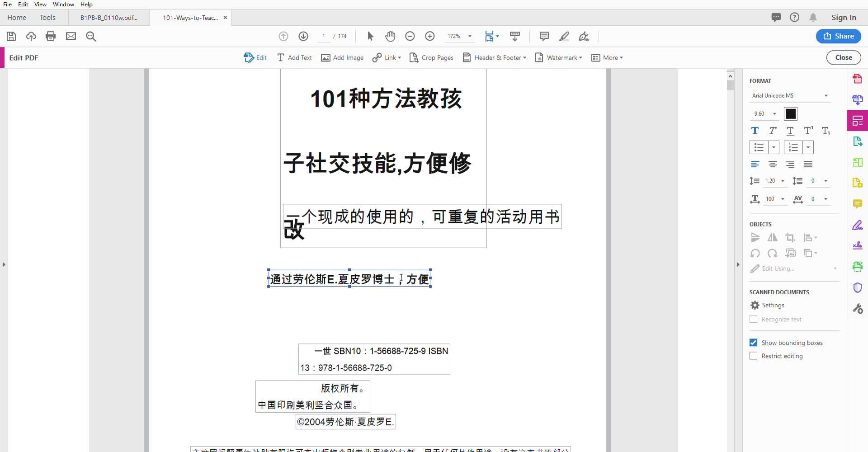Image resolution: width=868 pixels, height=452 pixels.
Task: Zoom out with the minus circle icon
Action: [x=410, y=36]
